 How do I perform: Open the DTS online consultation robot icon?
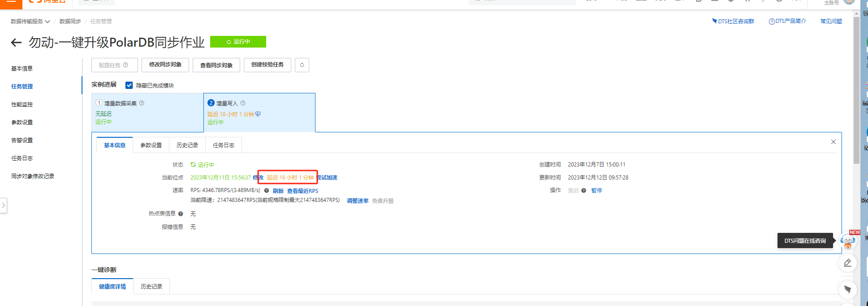tap(847, 241)
